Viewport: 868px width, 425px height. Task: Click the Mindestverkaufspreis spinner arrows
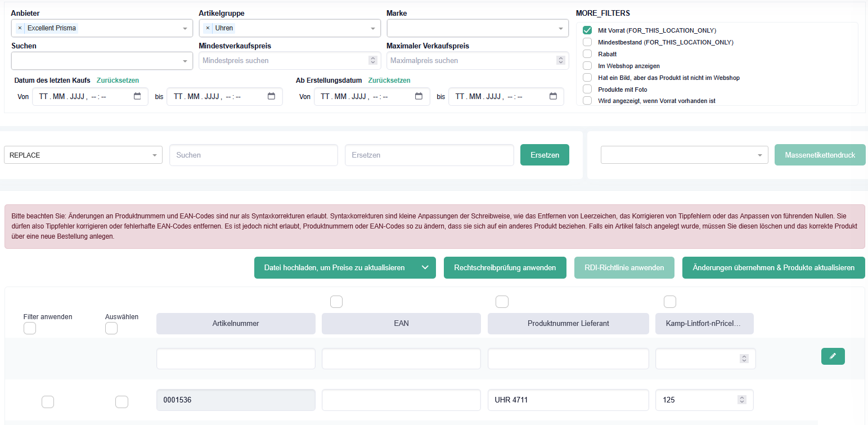372,60
